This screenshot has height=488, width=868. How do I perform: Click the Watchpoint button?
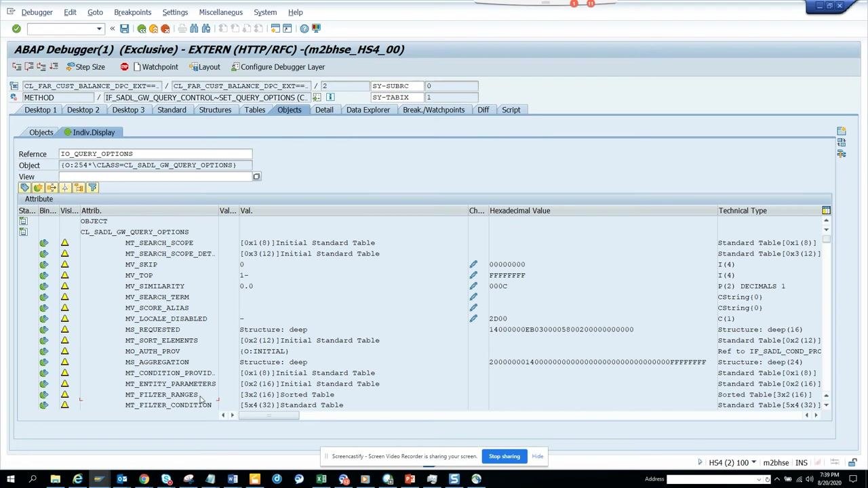pos(155,67)
